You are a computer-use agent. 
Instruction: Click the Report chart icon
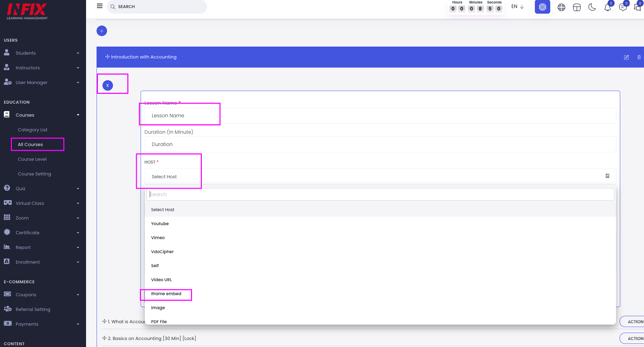pyautogui.click(x=7, y=247)
